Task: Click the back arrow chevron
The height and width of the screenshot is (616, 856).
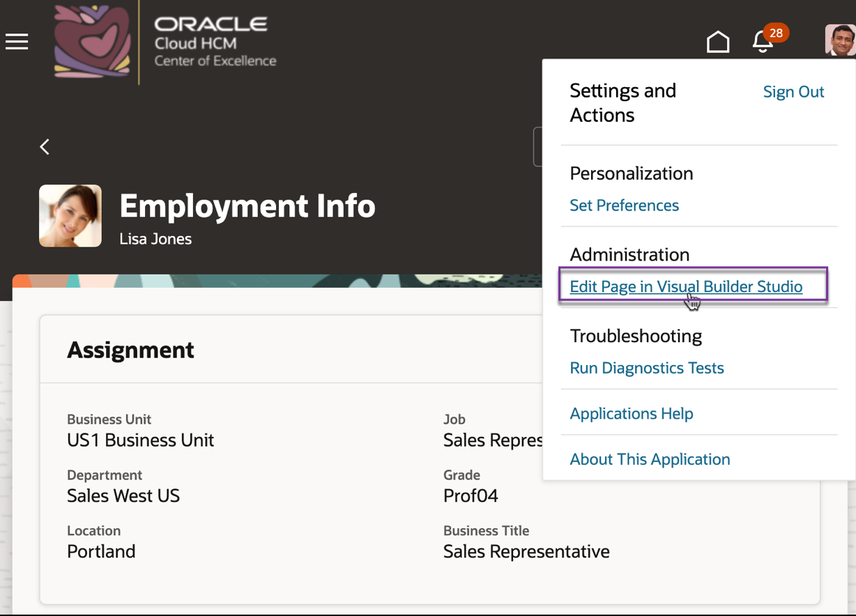Action: [x=45, y=146]
